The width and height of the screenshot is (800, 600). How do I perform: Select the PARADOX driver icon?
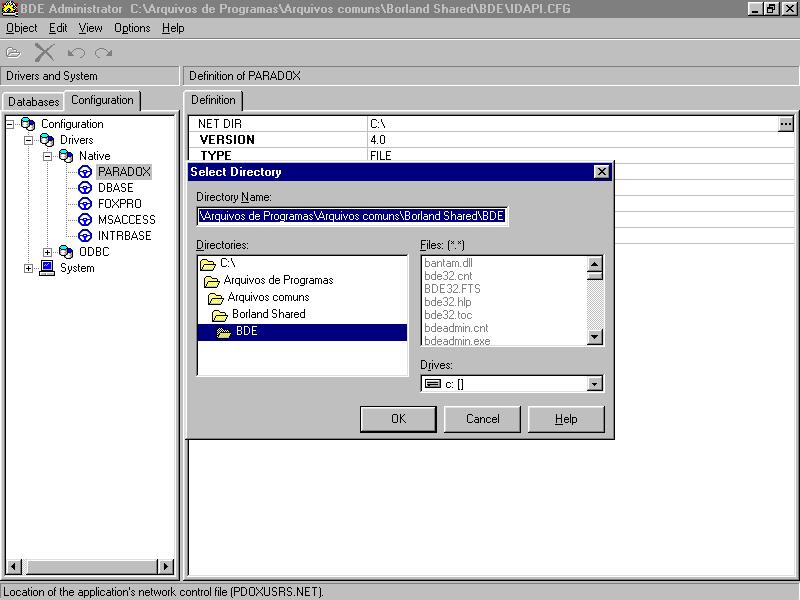click(x=85, y=172)
